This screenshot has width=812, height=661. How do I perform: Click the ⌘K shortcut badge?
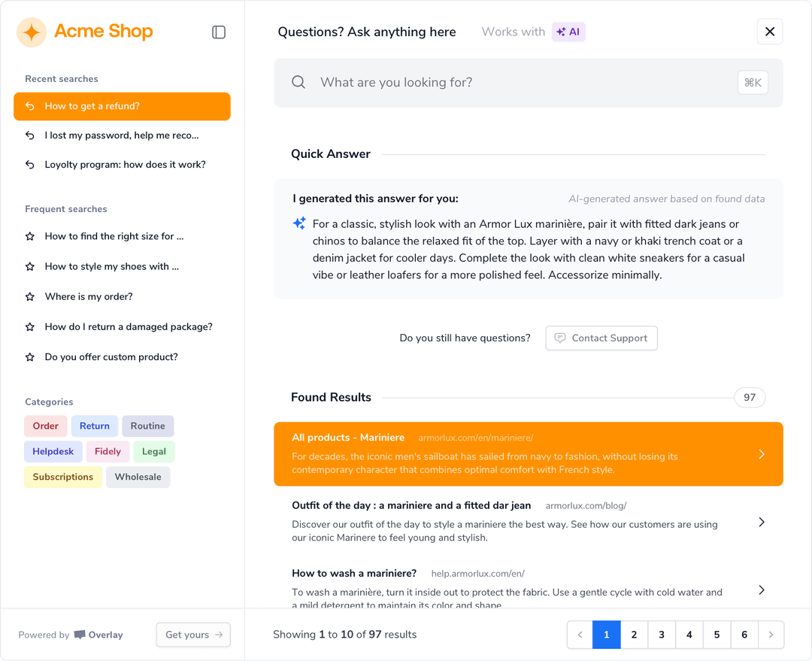click(753, 83)
